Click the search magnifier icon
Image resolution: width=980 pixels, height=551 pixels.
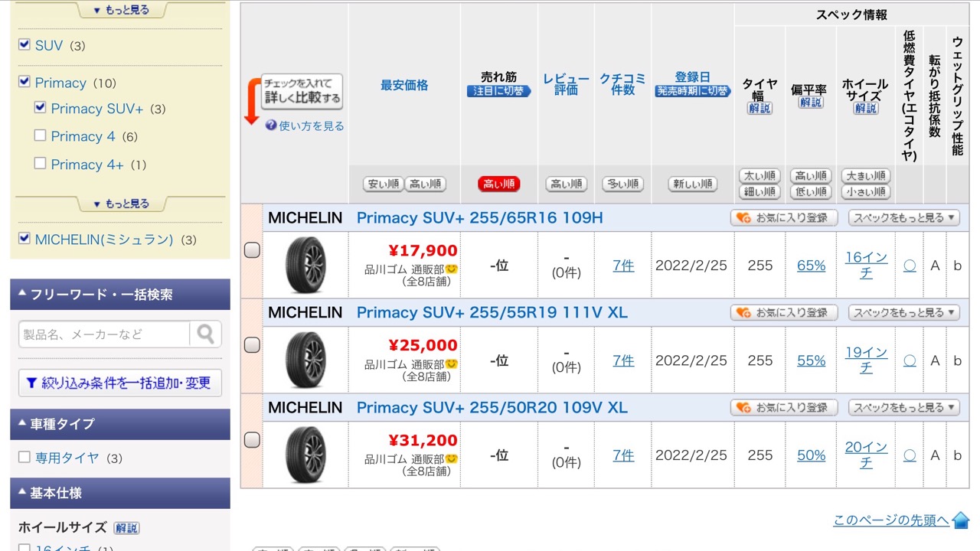tap(206, 334)
